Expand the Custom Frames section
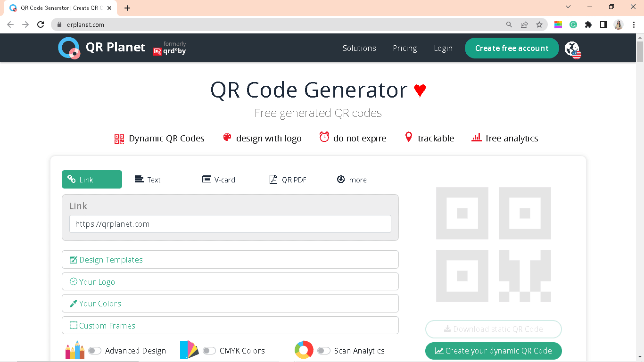This screenshot has height=362, width=644. (230, 325)
